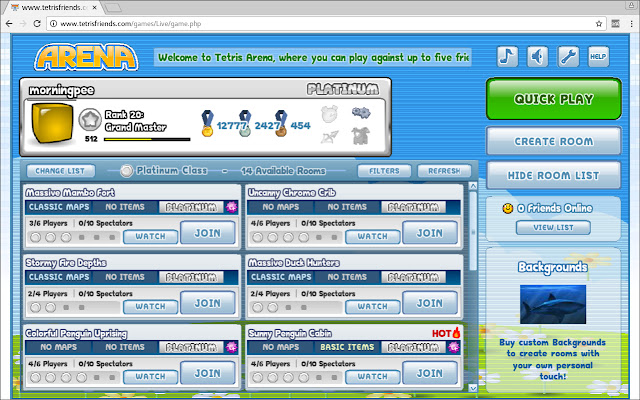Bookmark page with the star icon
The width and height of the screenshot is (640, 400).
coord(599,24)
